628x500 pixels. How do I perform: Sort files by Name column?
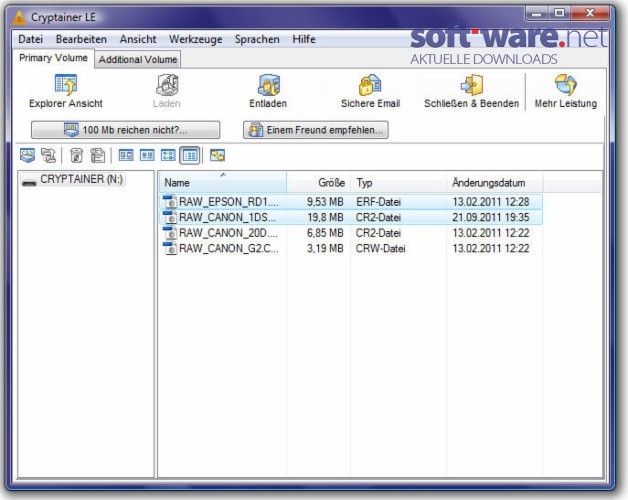click(223, 183)
